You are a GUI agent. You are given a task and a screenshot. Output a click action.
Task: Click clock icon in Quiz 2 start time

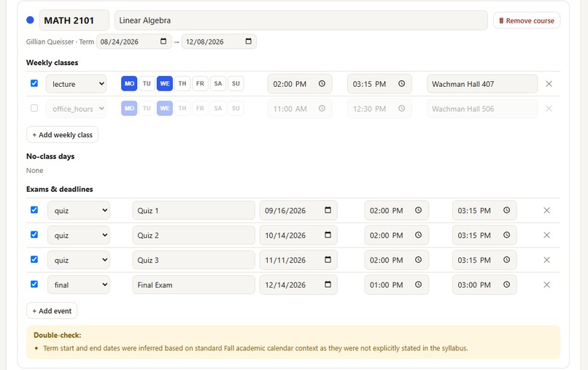pyautogui.click(x=418, y=235)
